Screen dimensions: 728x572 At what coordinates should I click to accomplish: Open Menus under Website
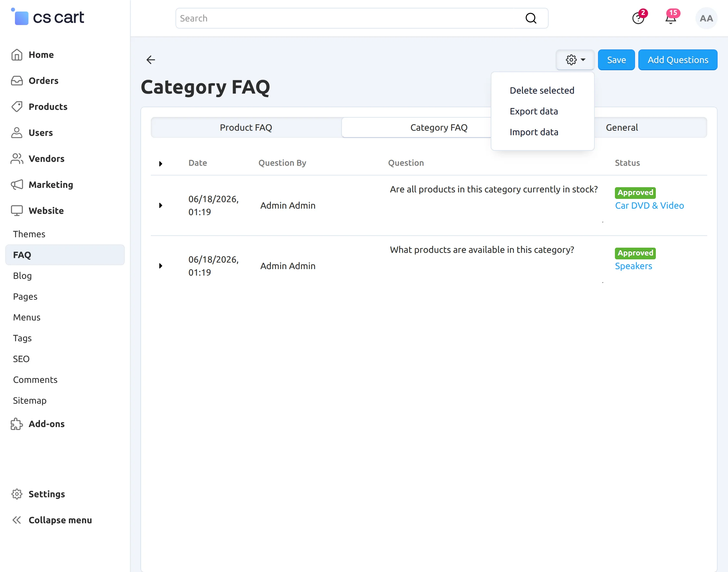(x=26, y=317)
